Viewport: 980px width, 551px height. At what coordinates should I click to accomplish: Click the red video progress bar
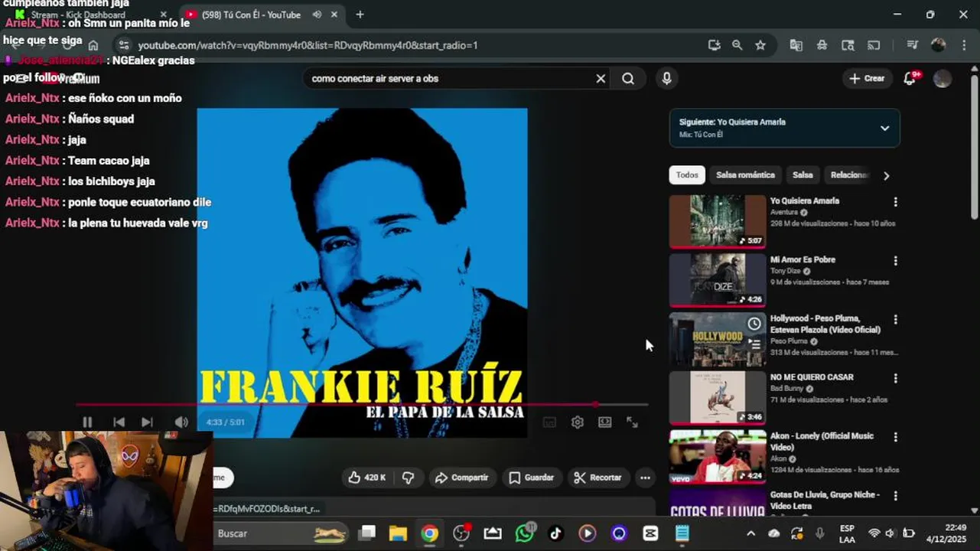click(x=361, y=404)
